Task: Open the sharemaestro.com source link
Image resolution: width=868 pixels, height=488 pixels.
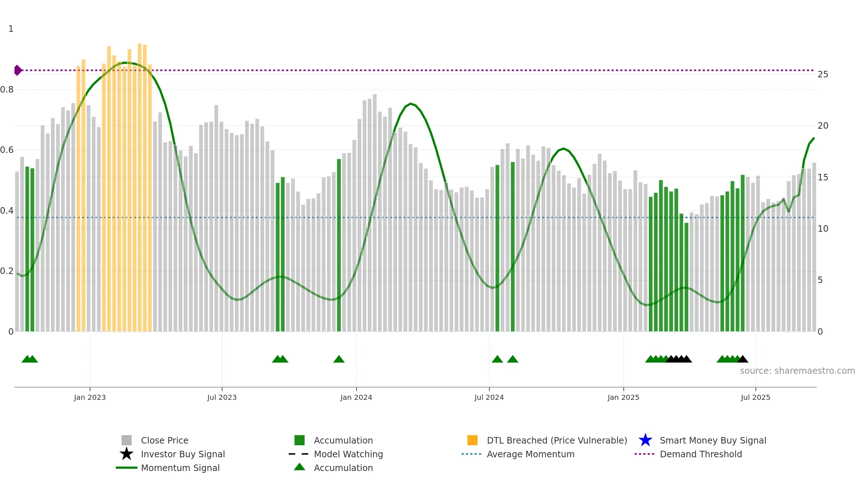Action: tap(797, 371)
